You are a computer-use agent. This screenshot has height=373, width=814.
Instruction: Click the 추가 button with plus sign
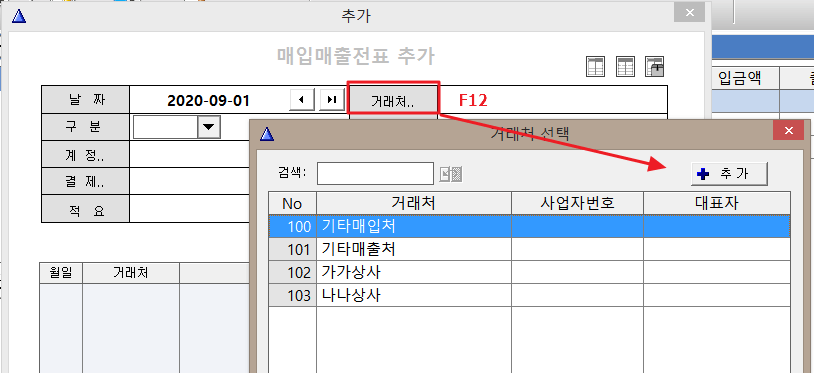(729, 174)
